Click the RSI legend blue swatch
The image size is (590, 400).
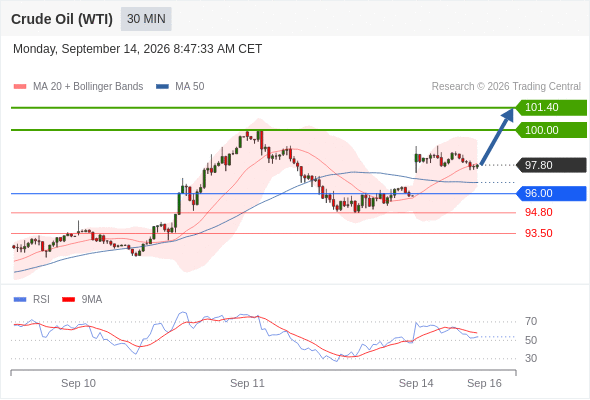click(20, 300)
